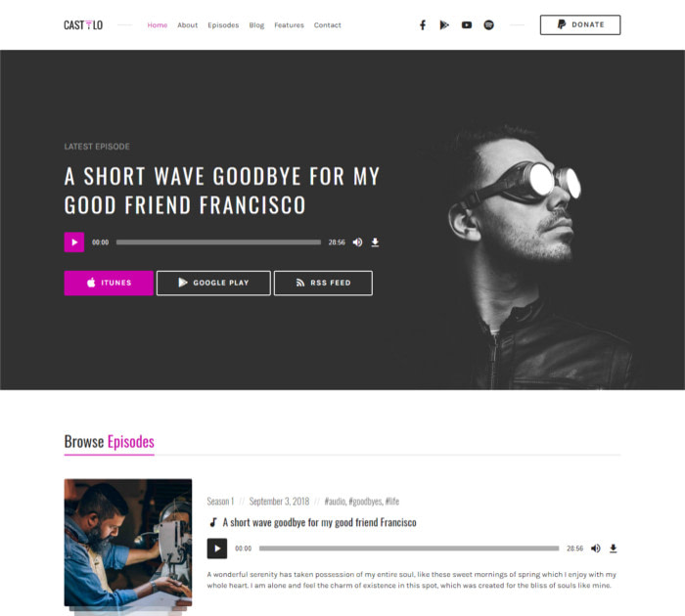Click the Donate button
The width and height of the screenshot is (685, 616).
click(x=580, y=24)
